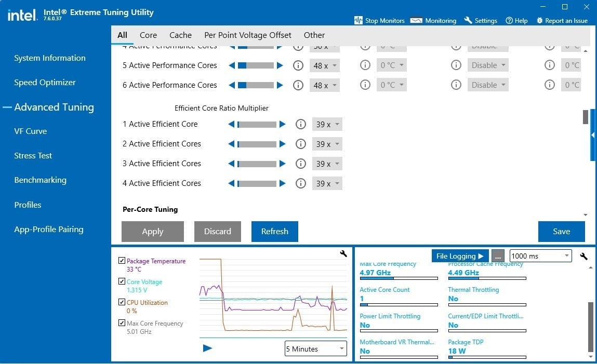Open Settings via the wrench icon
Screen dimensions: 597x364
(468, 20)
